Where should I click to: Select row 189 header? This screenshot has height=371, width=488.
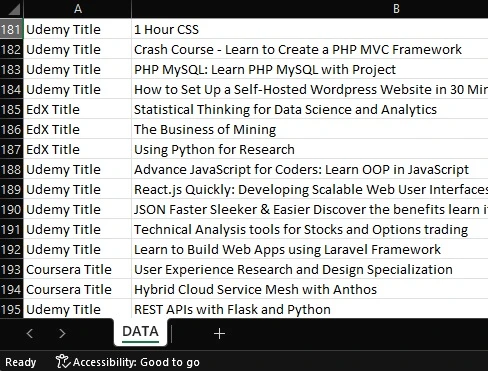(x=11, y=189)
